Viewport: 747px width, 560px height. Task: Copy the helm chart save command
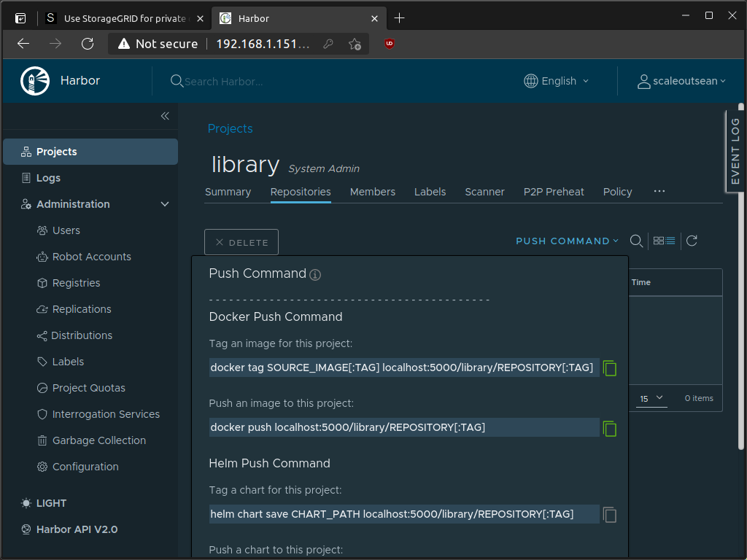click(x=610, y=515)
